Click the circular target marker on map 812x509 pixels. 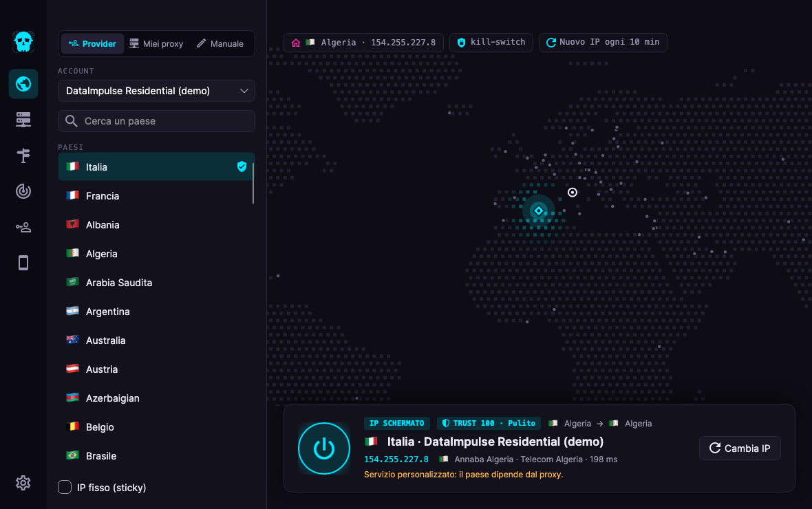coord(573,192)
